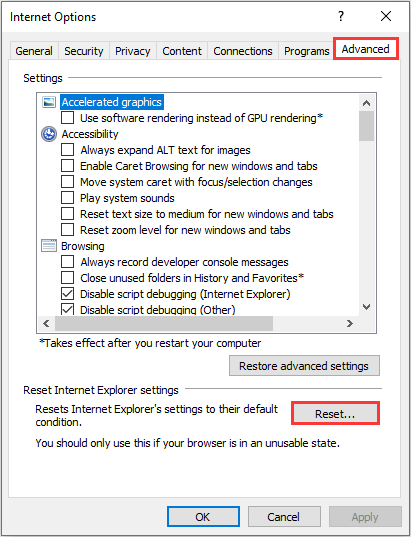Select the Accelerated graphics tree item

pyautogui.click(x=112, y=102)
